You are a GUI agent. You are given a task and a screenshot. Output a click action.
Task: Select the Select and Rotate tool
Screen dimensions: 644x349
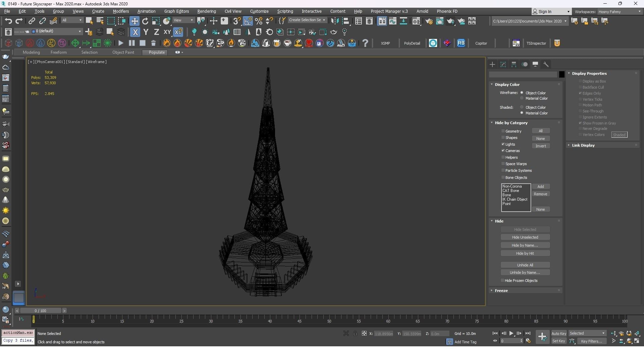pos(145,21)
